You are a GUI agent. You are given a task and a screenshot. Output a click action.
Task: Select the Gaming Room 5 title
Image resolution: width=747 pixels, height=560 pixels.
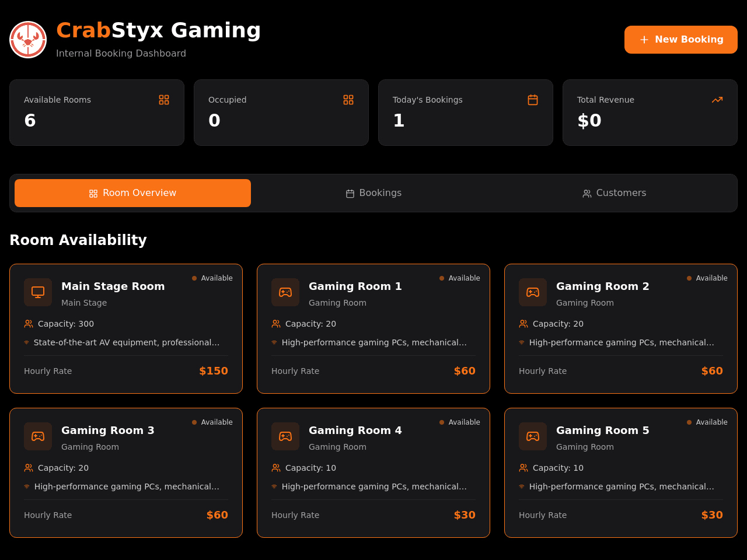[603, 430]
